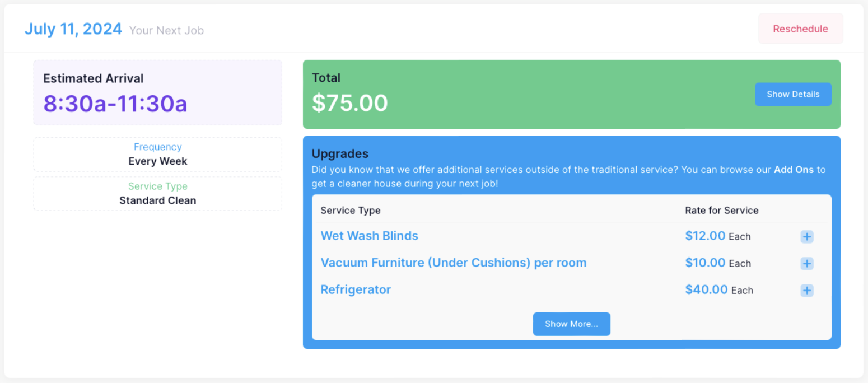The image size is (868, 383).
Task: Click the $75.00 total amount
Action: coord(349,103)
